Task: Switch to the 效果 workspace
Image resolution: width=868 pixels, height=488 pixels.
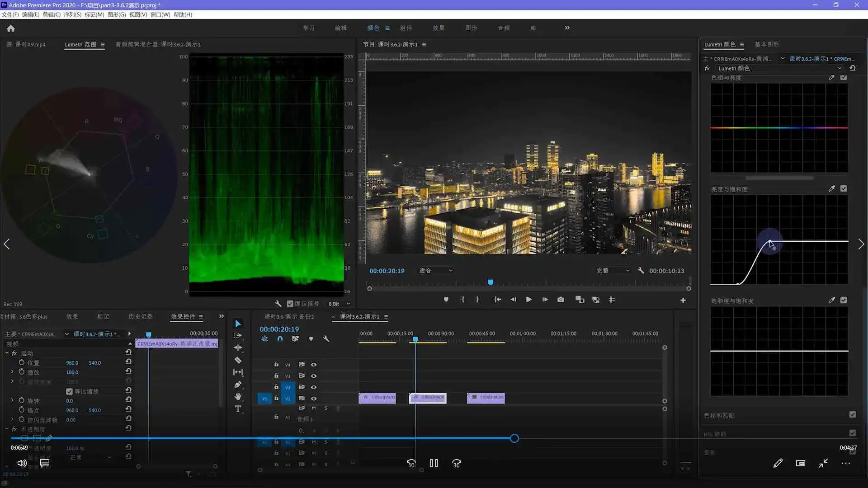Action: [x=438, y=28]
